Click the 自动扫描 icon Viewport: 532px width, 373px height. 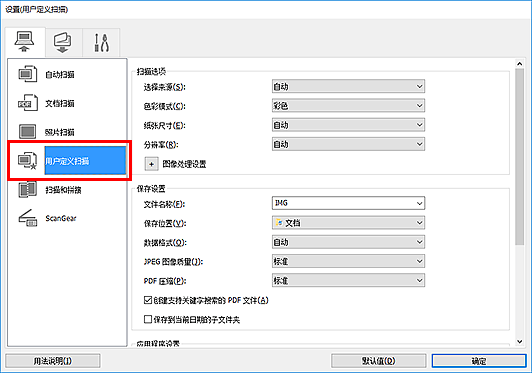(x=27, y=74)
